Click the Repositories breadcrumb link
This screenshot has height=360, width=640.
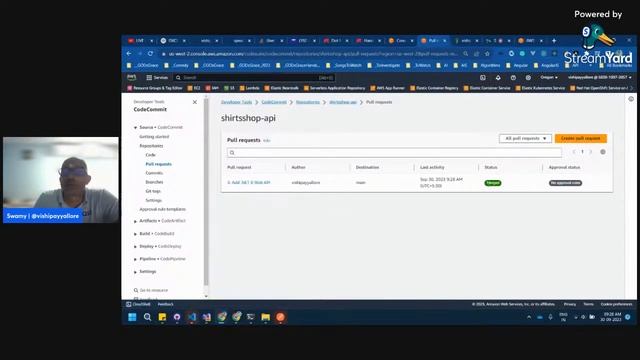click(x=308, y=102)
